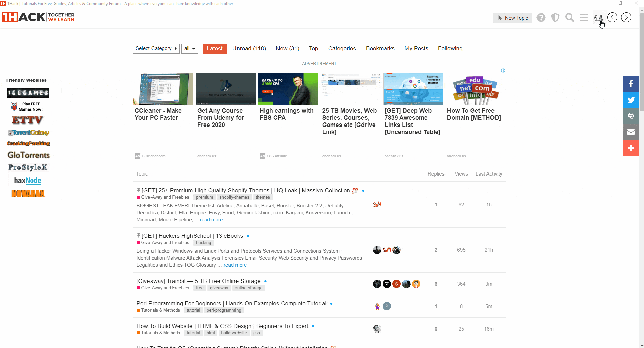Open NOVAHAX logo link
Image resolution: width=644 pixels, height=348 pixels.
pos(28,194)
